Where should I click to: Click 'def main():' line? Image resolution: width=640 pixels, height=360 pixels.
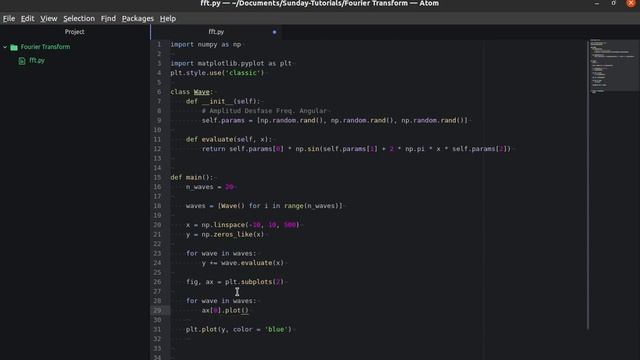(191, 177)
